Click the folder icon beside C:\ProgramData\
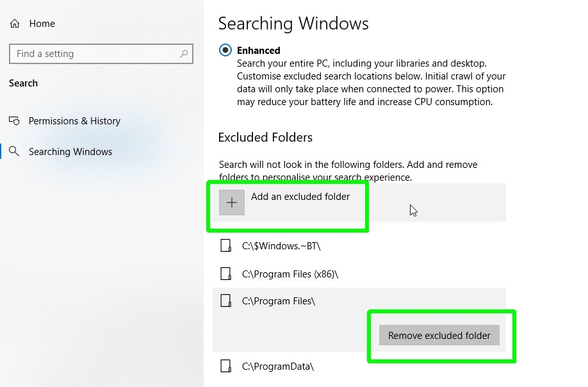 coord(225,366)
